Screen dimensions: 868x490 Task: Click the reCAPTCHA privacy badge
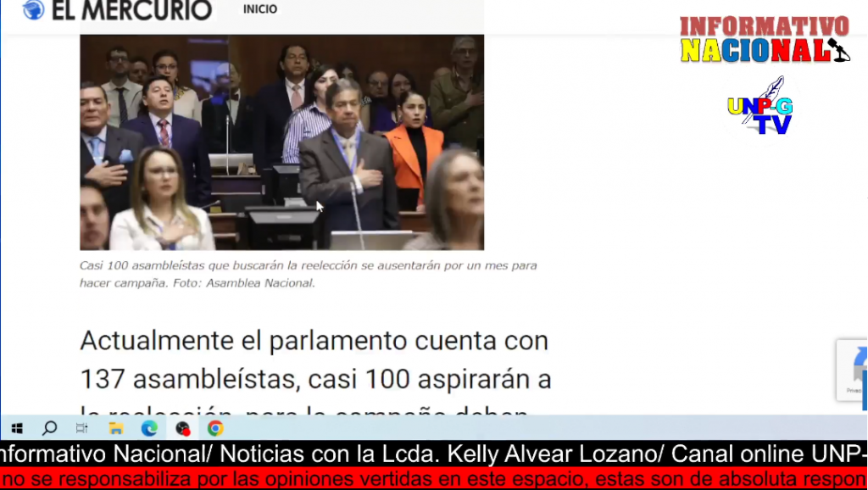click(x=853, y=370)
